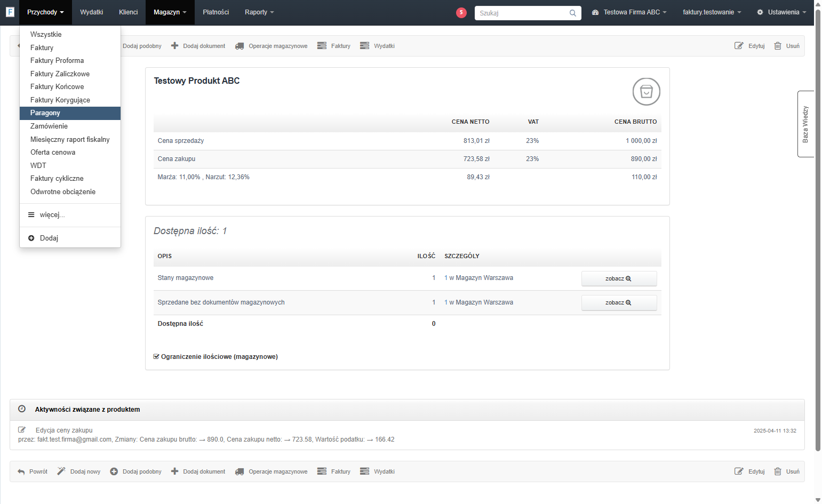Click the magnifier icon in the search box

(x=572, y=13)
